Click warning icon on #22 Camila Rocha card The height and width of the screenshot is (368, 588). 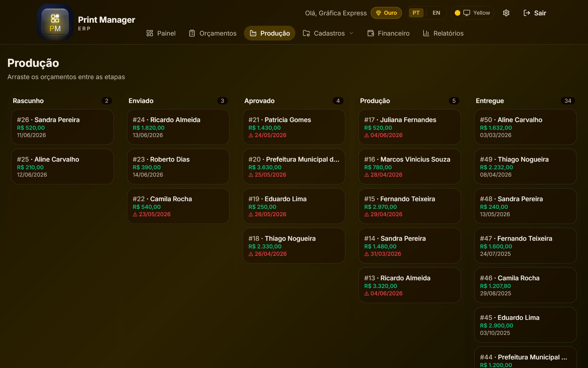[135, 214]
